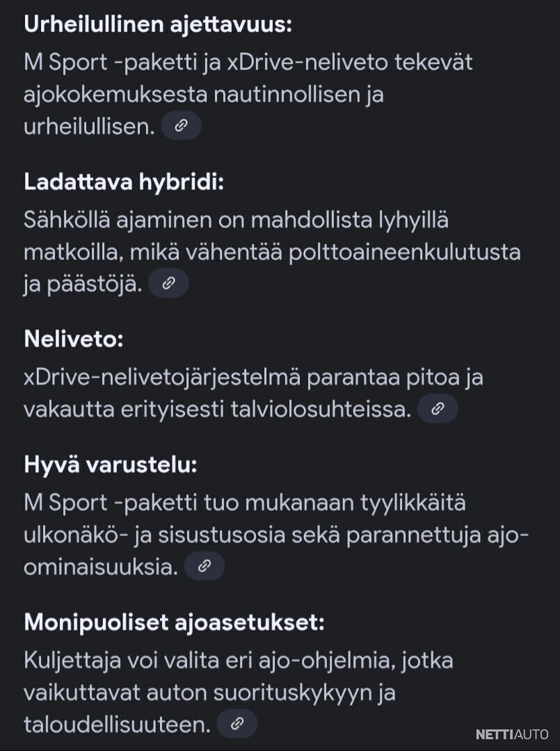Click paragraph starting "xDrive-nelivetojärjestelmä parantaa"

click(253, 393)
